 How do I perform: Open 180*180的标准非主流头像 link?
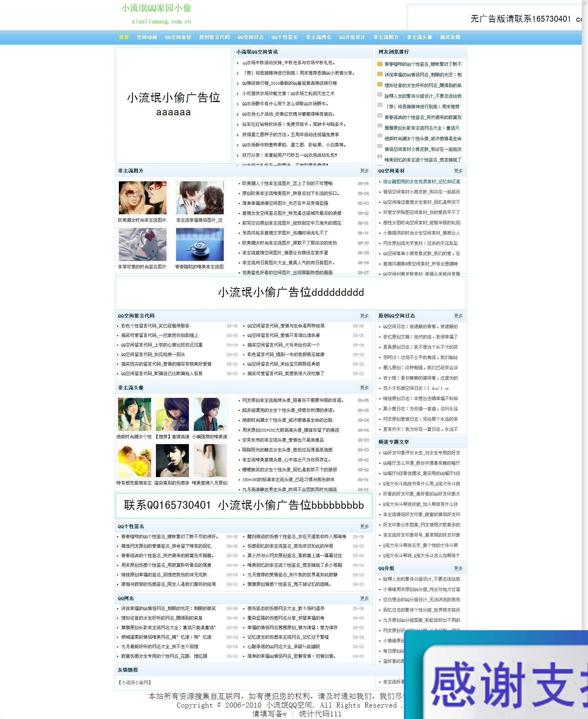tap(288, 480)
